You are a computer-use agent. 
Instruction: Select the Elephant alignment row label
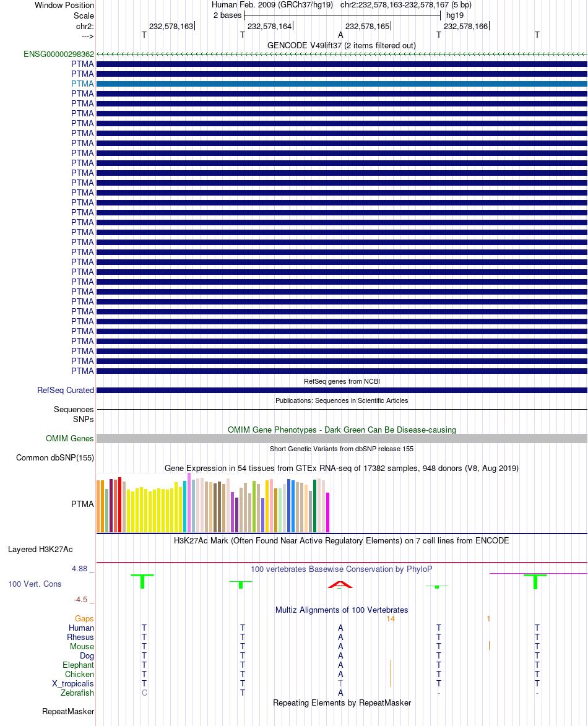[x=78, y=665]
